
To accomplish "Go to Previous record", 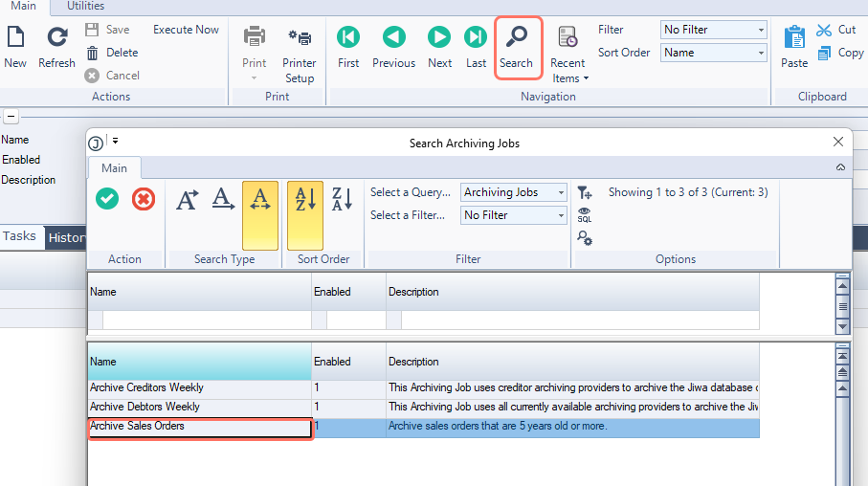I will pos(393,48).
